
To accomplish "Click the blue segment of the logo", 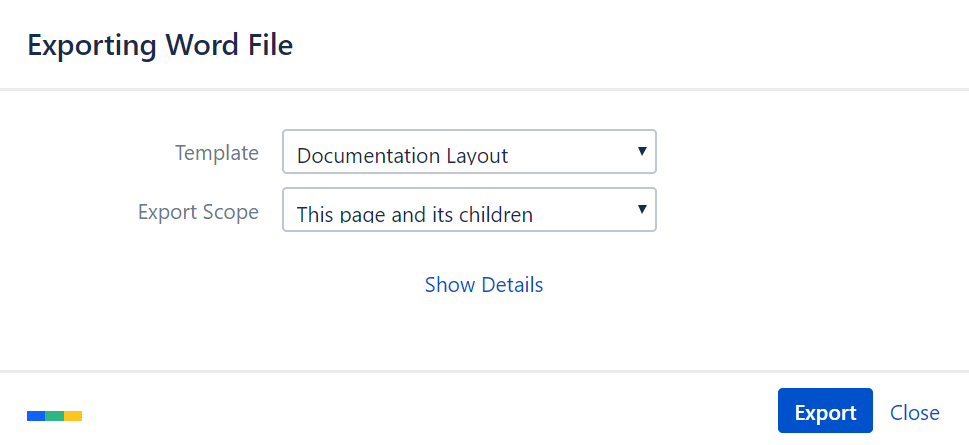I will 36,416.
